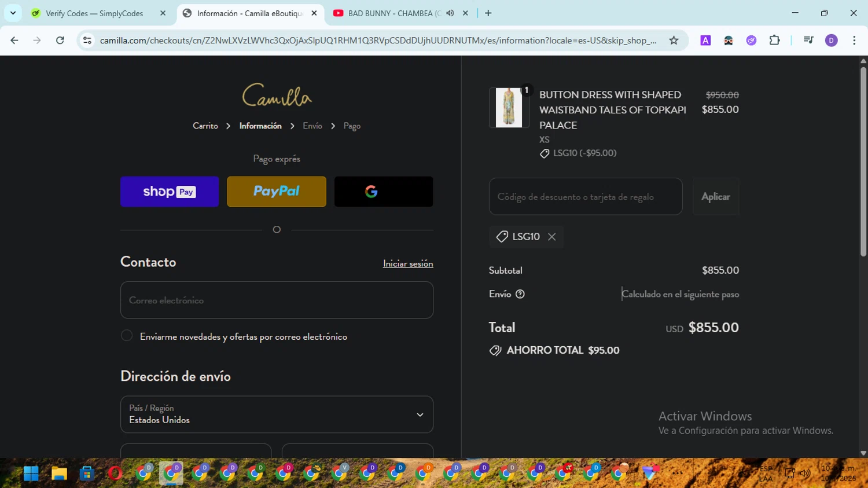868x488 pixels.
Task: Close the Verify Codes tab
Action: [x=163, y=13]
